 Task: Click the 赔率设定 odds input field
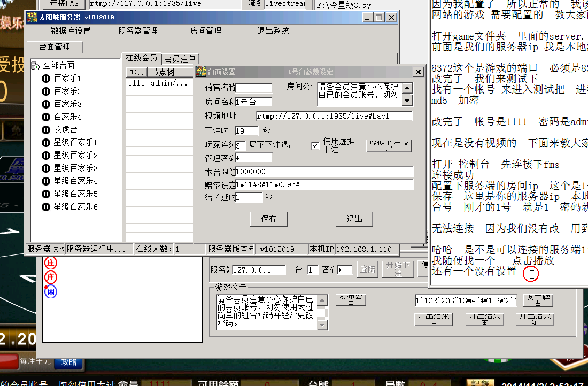pyautogui.click(x=324, y=184)
